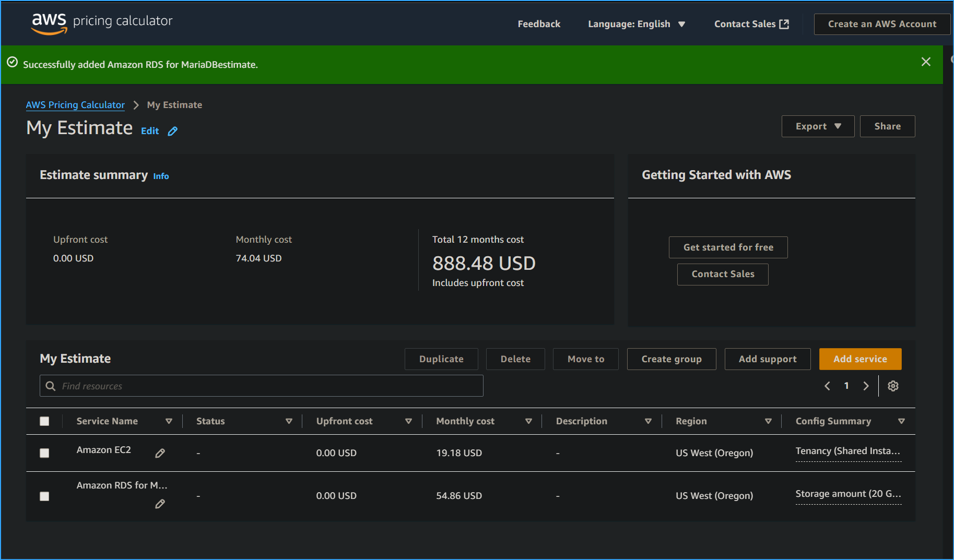
Task: Go to next page of resources
Action: 866,386
